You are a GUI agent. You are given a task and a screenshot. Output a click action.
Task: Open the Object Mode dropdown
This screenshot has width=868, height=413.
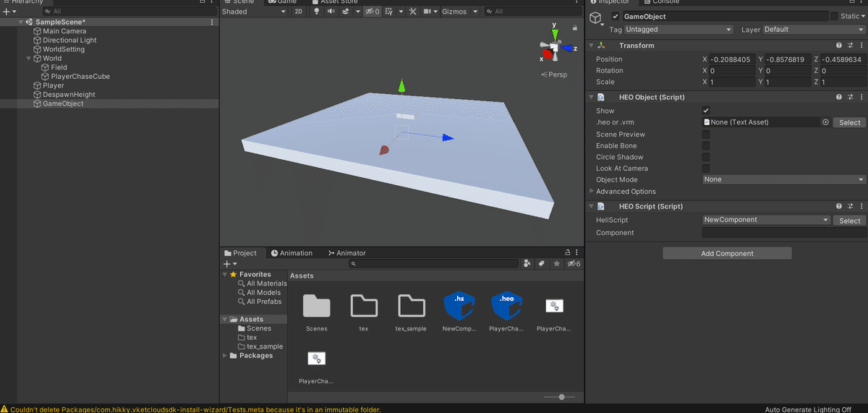(x=784, y=179)
